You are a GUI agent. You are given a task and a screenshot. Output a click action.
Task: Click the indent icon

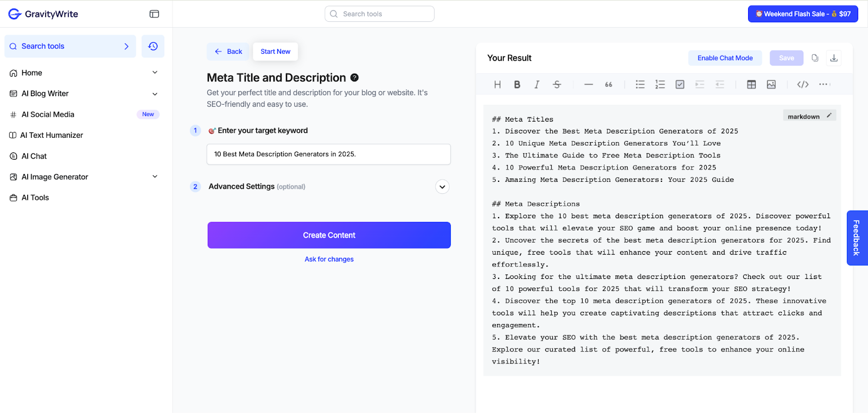tap(700, 85)
